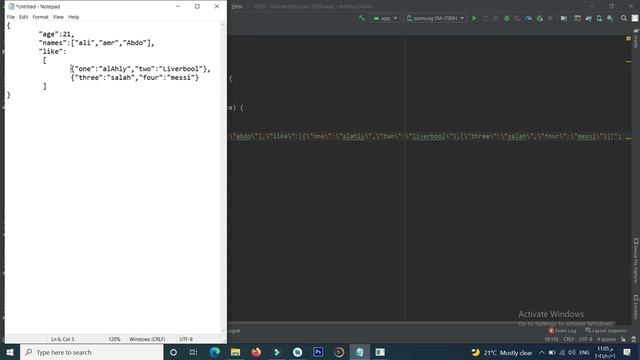640x360 pixels.
Task: Open the Windows Start menu
Action: 10,352
